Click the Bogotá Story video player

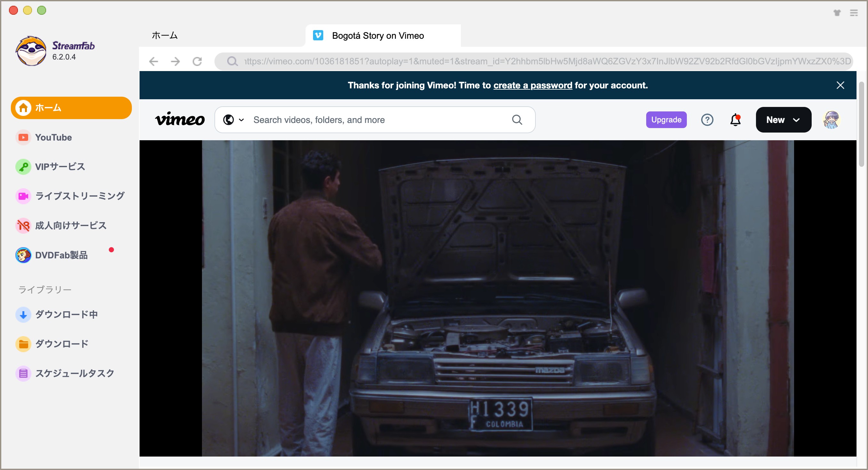[497, 298]
